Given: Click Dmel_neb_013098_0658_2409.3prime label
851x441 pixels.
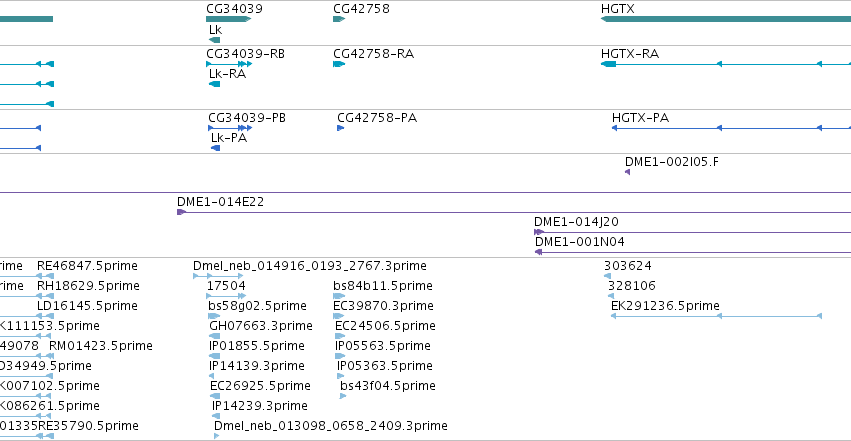Looking at the screenshot, I should [x=331, y=426].
